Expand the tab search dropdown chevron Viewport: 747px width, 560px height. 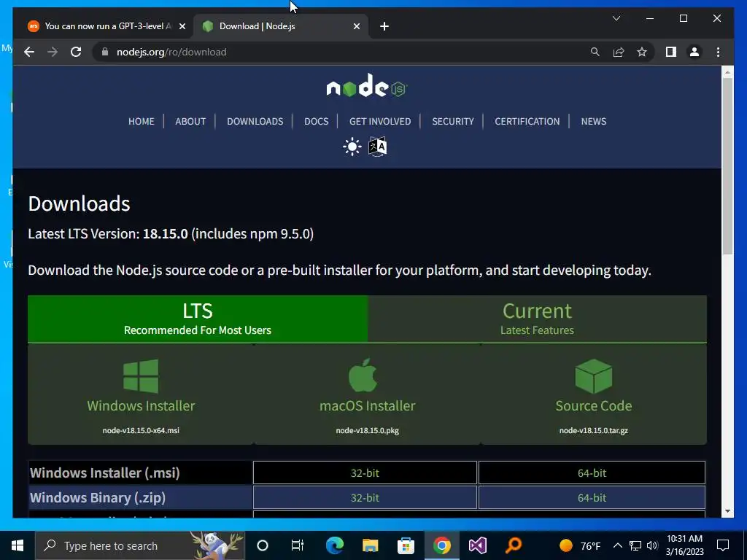coord(616,18)
